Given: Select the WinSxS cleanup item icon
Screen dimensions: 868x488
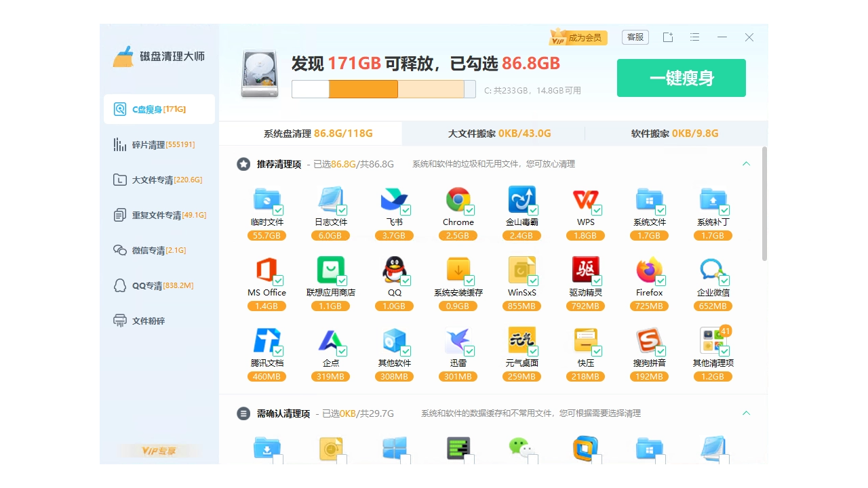Looking at the screenshot, I should [521, 270].
